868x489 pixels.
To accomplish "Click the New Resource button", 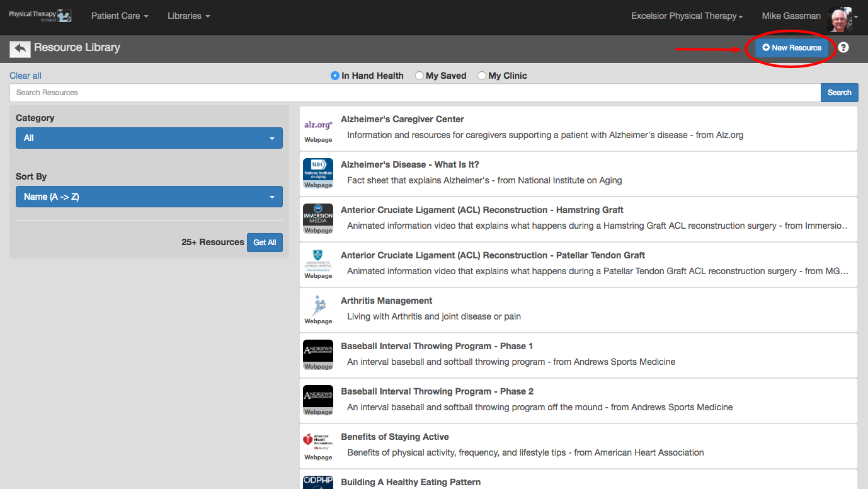I will click(792, 47).
